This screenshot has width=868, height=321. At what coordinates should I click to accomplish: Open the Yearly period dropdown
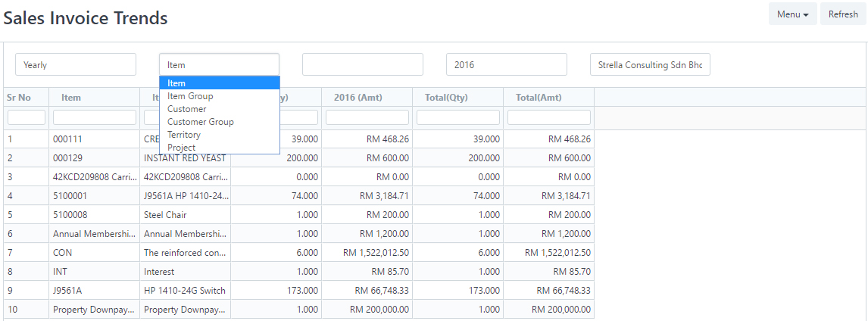pos(76,65)
